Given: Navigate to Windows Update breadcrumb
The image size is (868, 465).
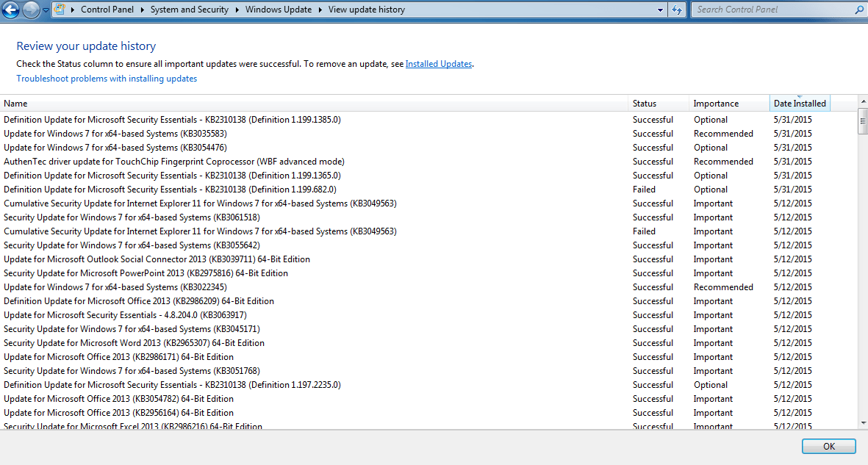Looking at the screenshot, I should coord(279,10).
